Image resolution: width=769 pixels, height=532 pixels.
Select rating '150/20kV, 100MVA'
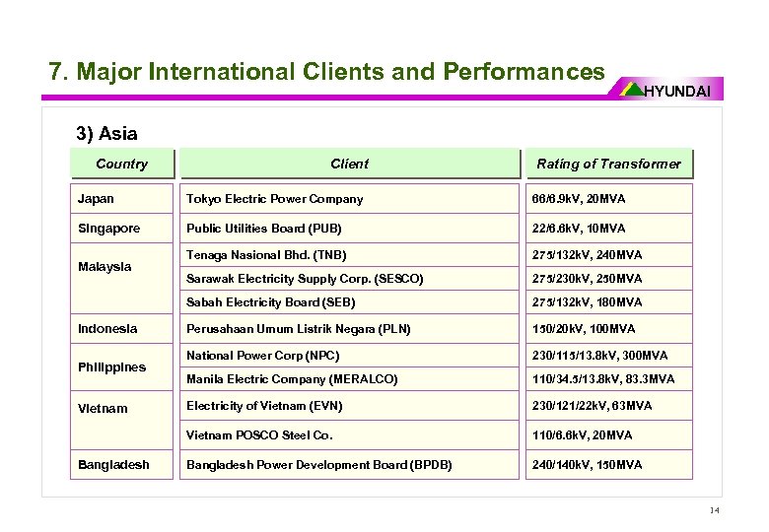click(x=609, y=329)
